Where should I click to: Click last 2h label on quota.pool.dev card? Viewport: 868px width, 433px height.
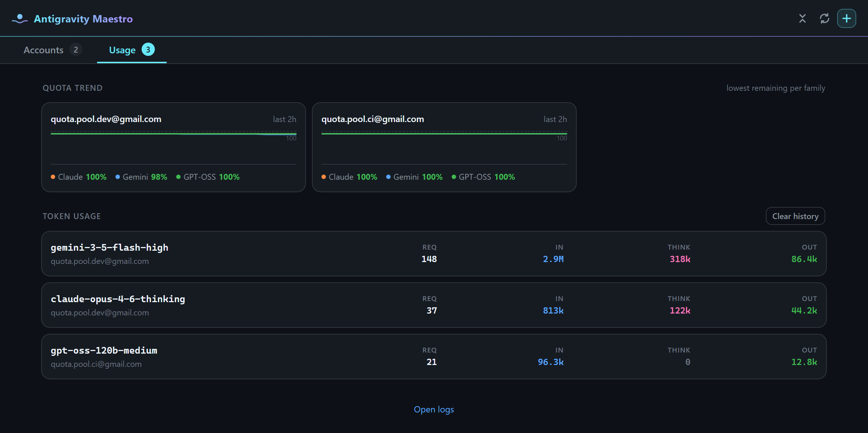pyautogui.click(x=285, y=119)
